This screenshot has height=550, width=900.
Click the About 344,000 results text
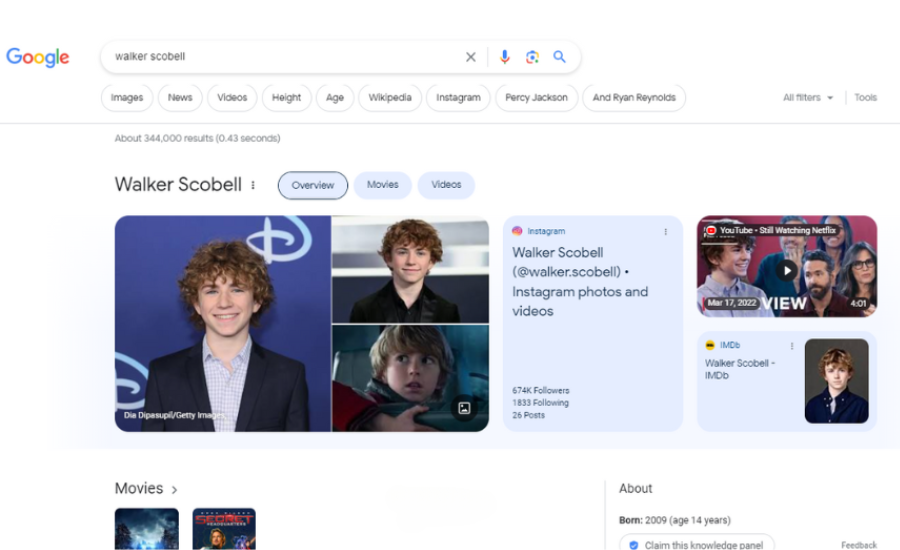(x=197, y=138)
